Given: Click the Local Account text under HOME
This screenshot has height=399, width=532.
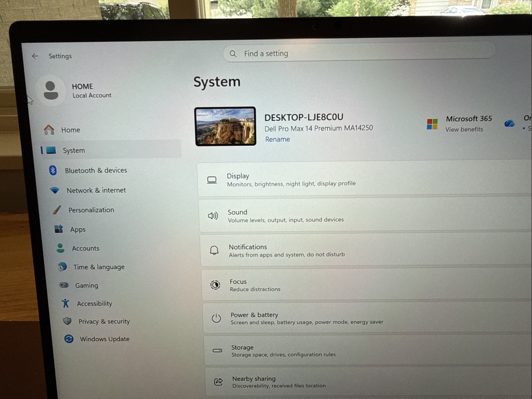Looking at the screenshot, I should coord(92,95).
